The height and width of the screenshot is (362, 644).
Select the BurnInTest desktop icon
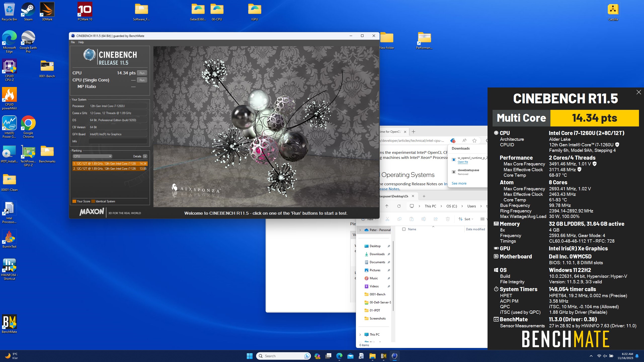tap(9, 239)
